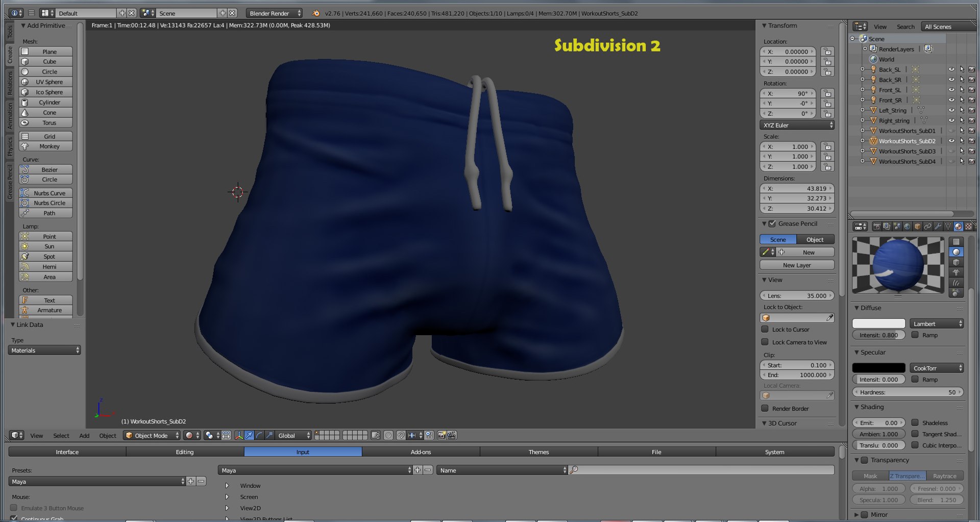
Task: Add a UV Sphere mesh
Action: 45,82
